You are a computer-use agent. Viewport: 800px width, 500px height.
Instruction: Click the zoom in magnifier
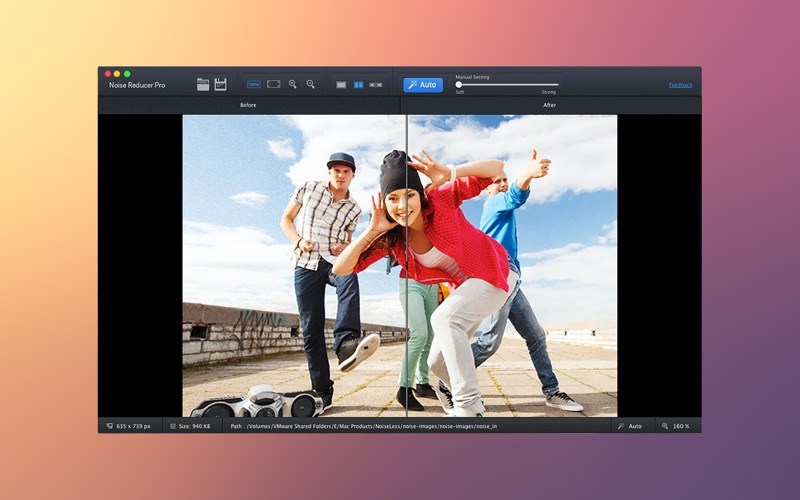coord(293,85)
